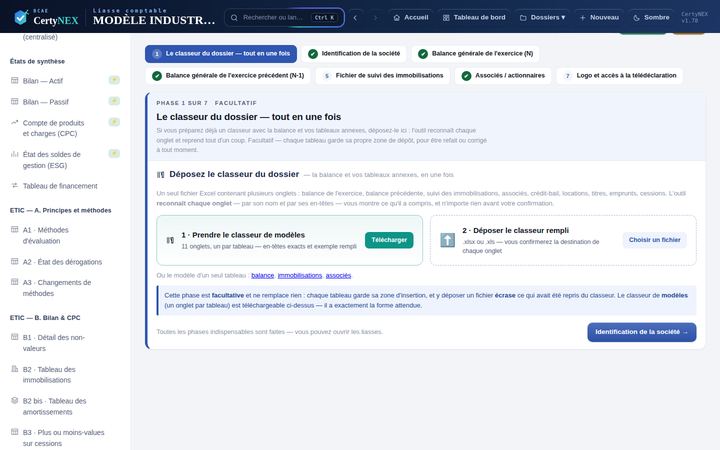Image resolution: width=720 pixels, height=450 pixels.
Task: Click the green badge next to Bilan — Actif
Action: (114, 80)
